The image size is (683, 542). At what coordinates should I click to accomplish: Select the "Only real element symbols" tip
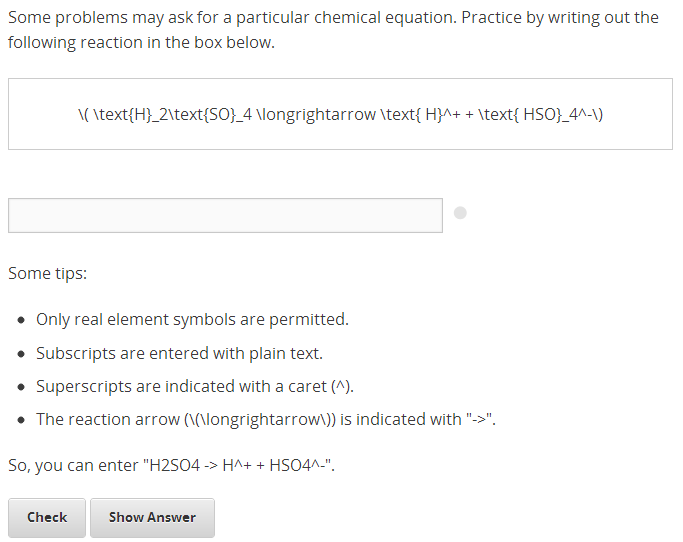click(x=192, y=320)
